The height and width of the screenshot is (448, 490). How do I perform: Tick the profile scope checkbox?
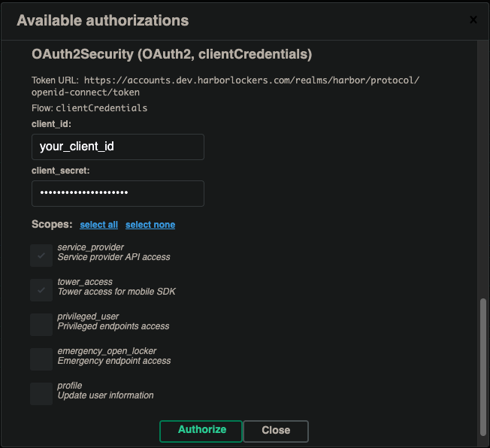pos(41,394)
